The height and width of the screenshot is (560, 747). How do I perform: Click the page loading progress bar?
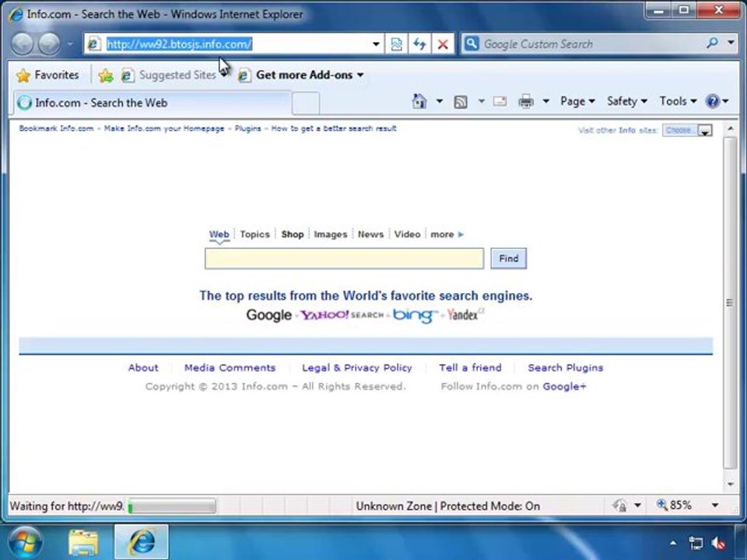[x=172, y=506]
